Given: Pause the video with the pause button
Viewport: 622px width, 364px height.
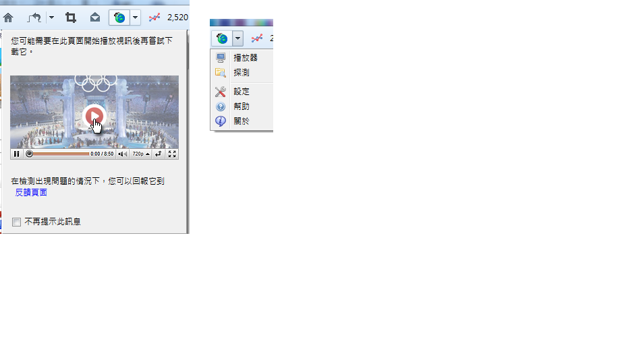Looking at the screenshot, I should [16, 154].
